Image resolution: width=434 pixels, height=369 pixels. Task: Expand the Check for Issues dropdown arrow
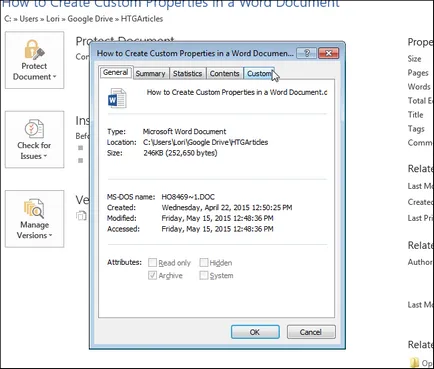(45, 156)
